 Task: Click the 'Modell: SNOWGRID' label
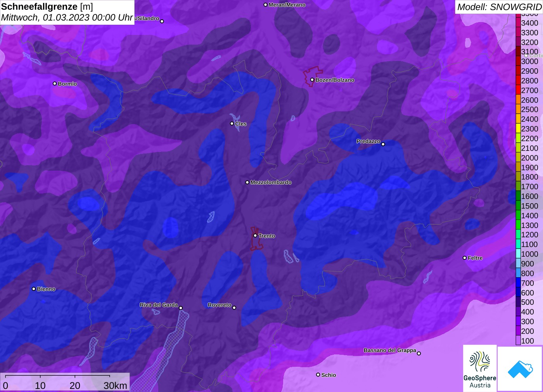pos(499,7)
